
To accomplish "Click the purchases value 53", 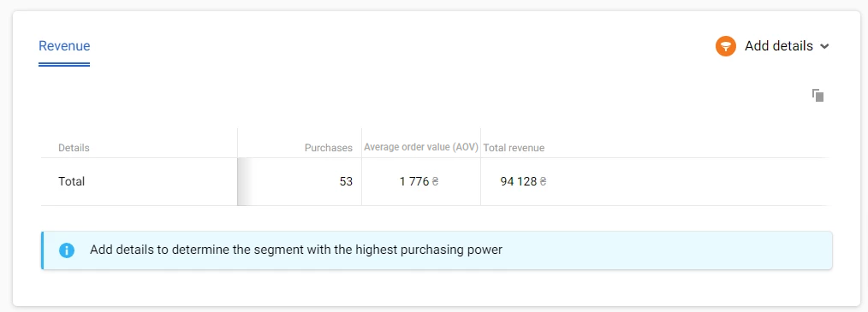I will (346, 181).
